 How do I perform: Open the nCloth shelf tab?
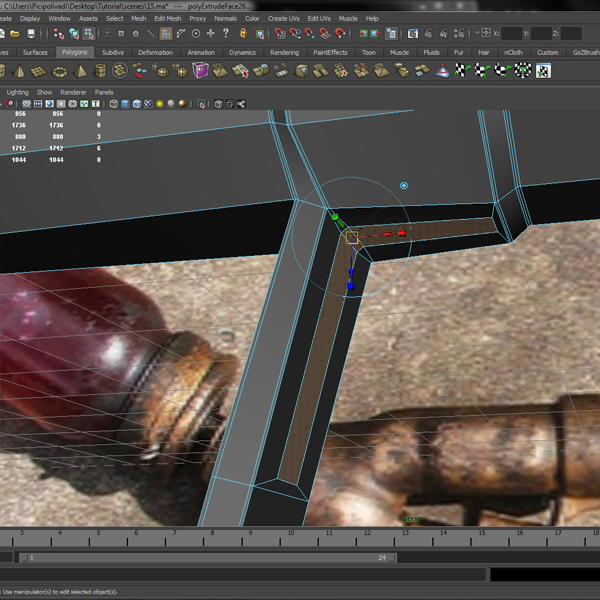(x=513, y=52)
